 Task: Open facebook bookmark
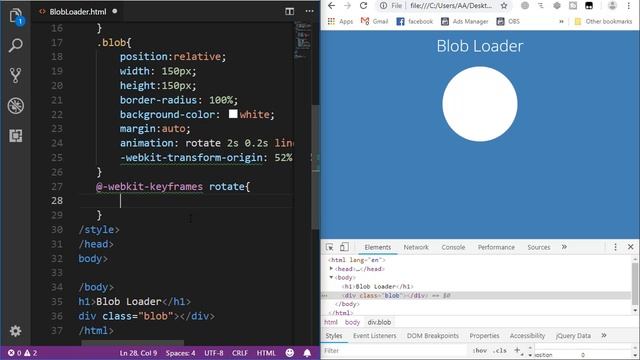pos(414,21)
